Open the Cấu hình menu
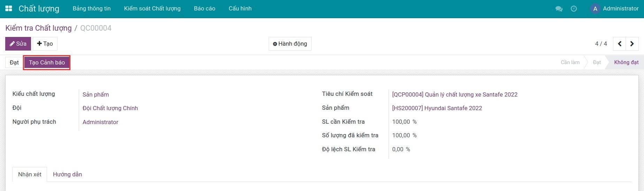This screenshot has height=191, width=644. [x=240, y=8]
